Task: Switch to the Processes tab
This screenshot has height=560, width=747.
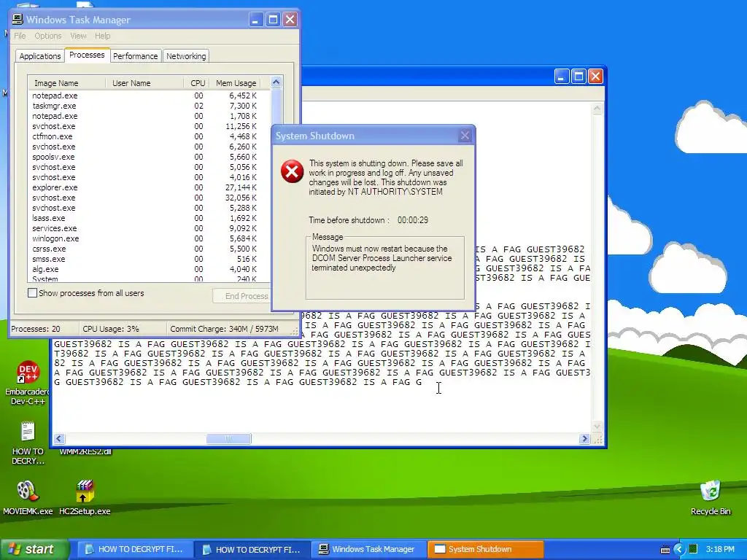Action: 88,55
